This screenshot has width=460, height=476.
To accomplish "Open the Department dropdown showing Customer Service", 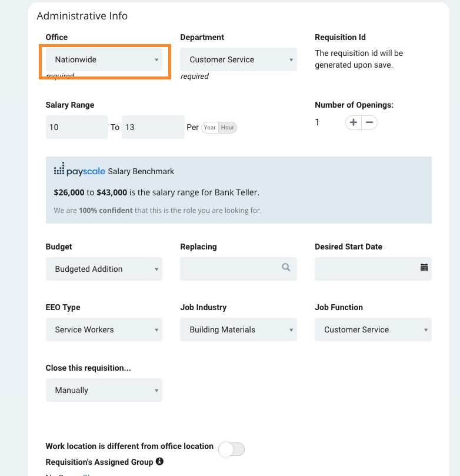I will coord(238,59).
